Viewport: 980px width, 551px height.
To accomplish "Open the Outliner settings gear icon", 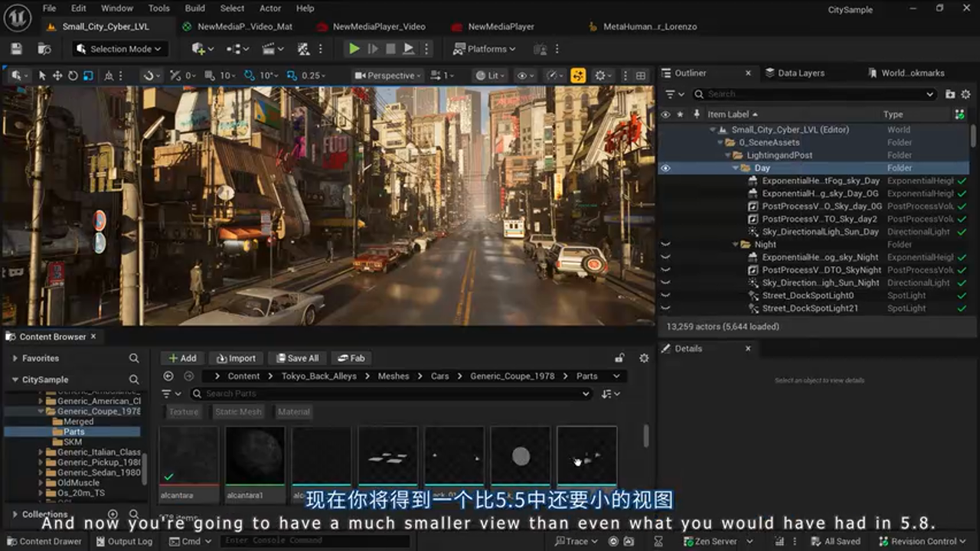I will click(x=965, y=94).
